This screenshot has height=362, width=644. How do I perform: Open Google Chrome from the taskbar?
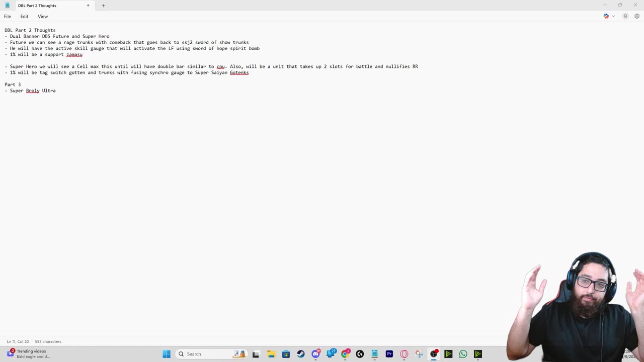[x=345, y=354]
